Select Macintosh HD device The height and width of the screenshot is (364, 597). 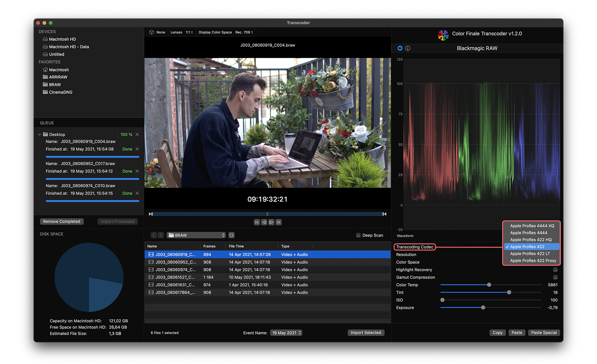click(59, 39)
